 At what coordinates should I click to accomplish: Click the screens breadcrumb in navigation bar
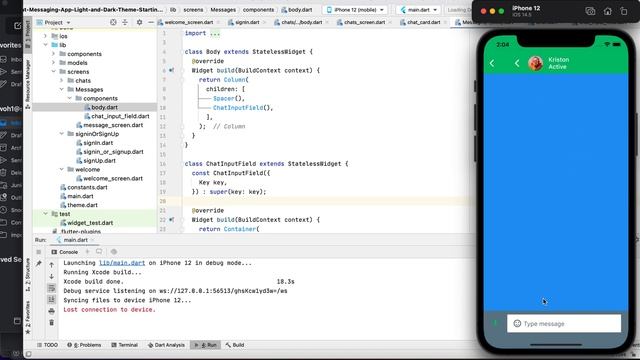(193, 9)
